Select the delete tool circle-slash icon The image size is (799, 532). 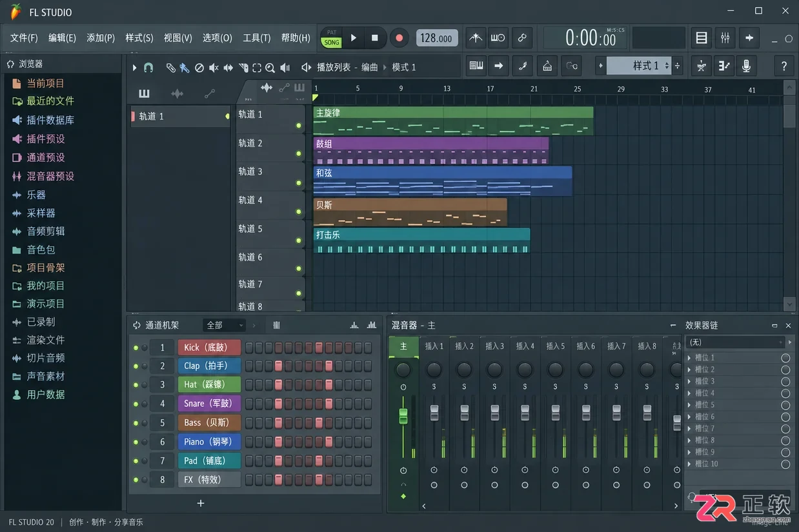click(199, 68)
